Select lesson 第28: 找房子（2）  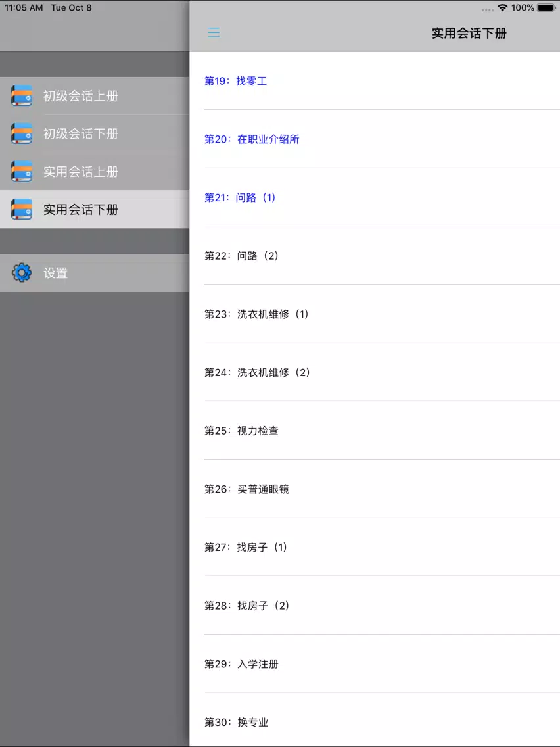[246, 606]
